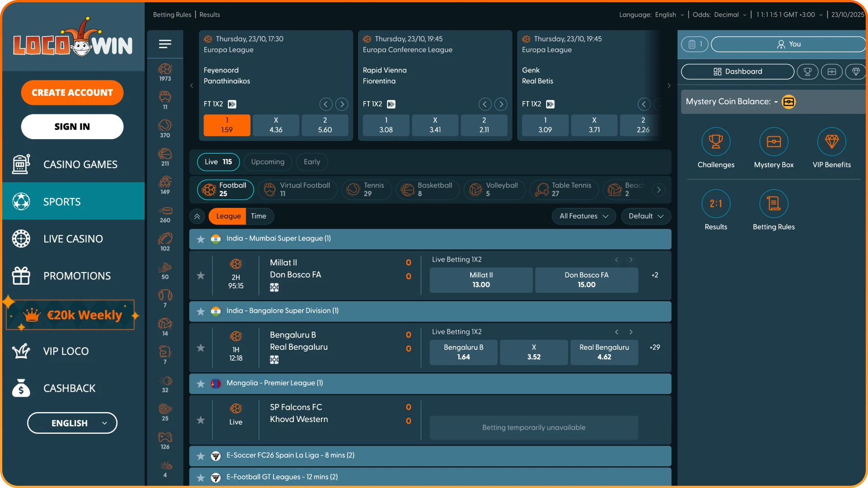Collapse the league list with the double-chevron button
This screenshot has width=868, height=488.
point(197,216)
